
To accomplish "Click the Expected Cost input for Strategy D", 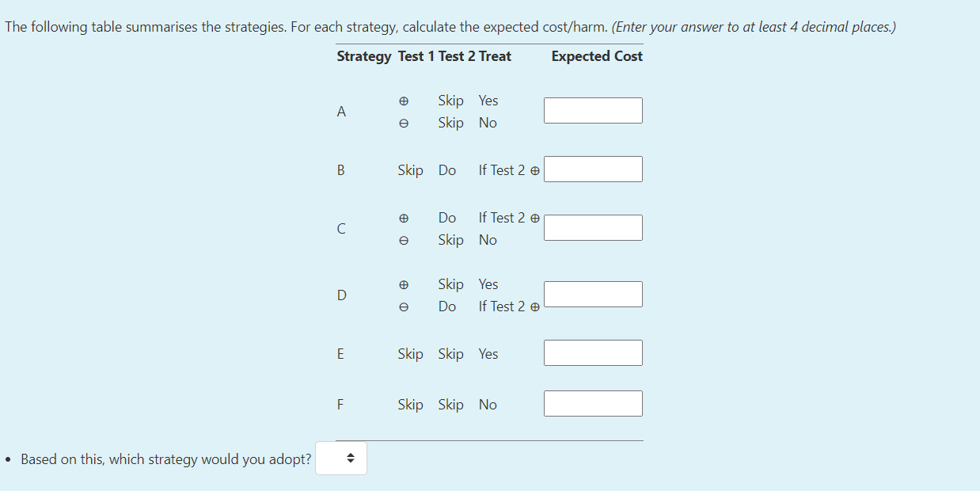I will [592, 294].
